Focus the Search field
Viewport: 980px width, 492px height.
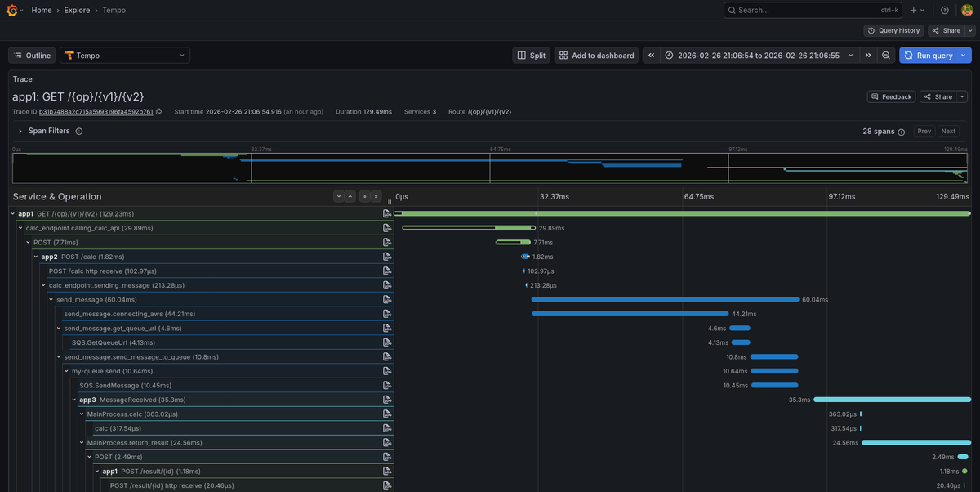coord(813,10)
